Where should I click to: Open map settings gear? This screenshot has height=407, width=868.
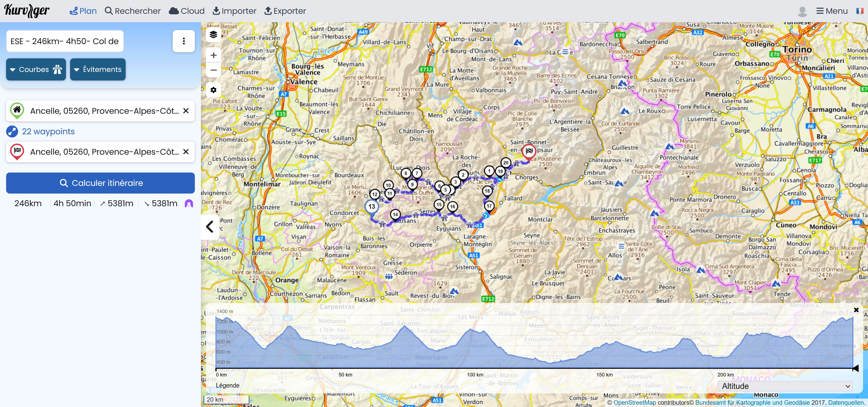pos(213,90)
